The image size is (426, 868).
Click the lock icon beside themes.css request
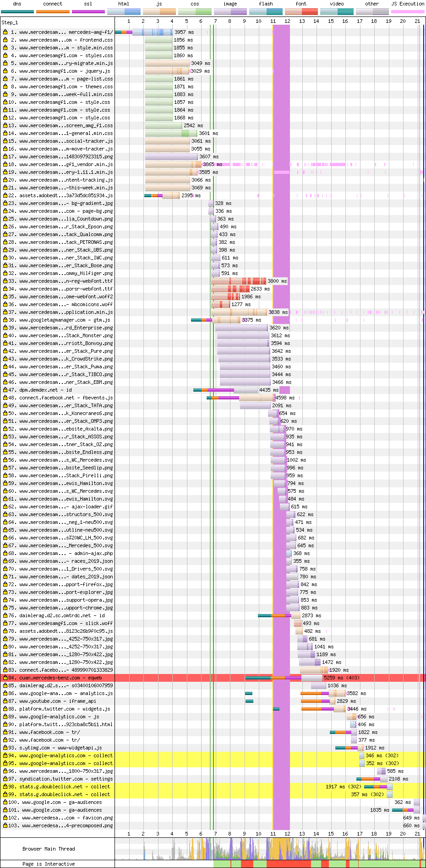pos(5,86)
